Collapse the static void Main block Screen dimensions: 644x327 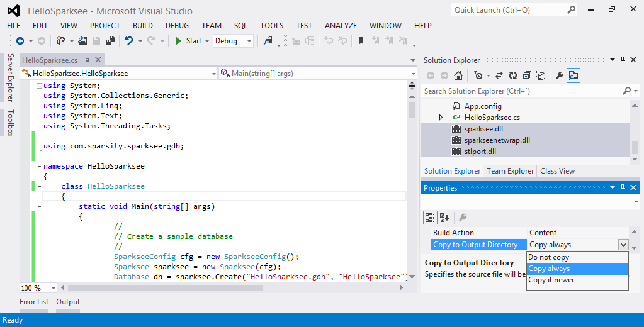(39, 206)
